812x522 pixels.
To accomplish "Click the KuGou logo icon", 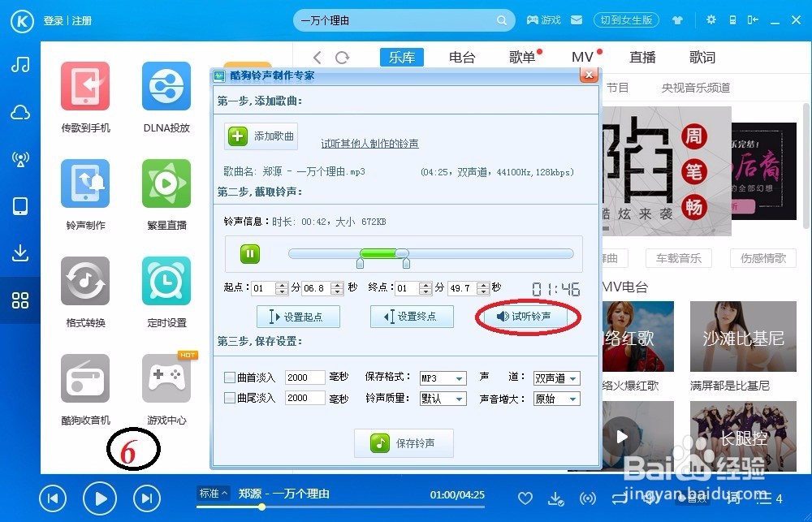I will coord(22,21).
